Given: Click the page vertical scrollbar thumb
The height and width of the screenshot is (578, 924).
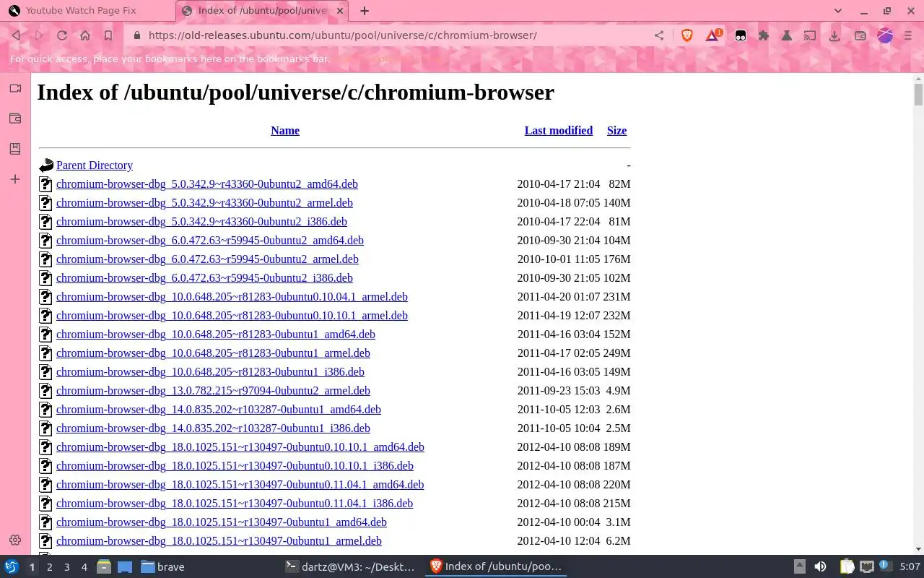Looking at the screenshot, I should tap(918, 95).
